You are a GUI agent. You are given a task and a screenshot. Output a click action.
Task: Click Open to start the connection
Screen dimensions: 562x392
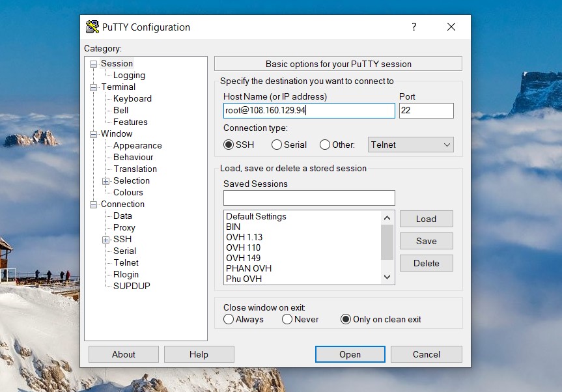350,354
